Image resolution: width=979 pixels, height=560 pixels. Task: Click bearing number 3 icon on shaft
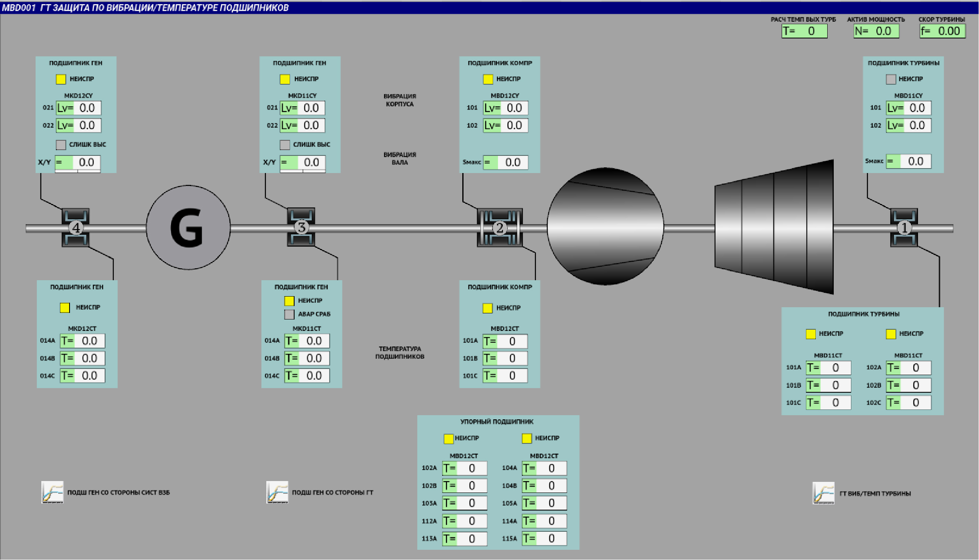coord(301,227)
